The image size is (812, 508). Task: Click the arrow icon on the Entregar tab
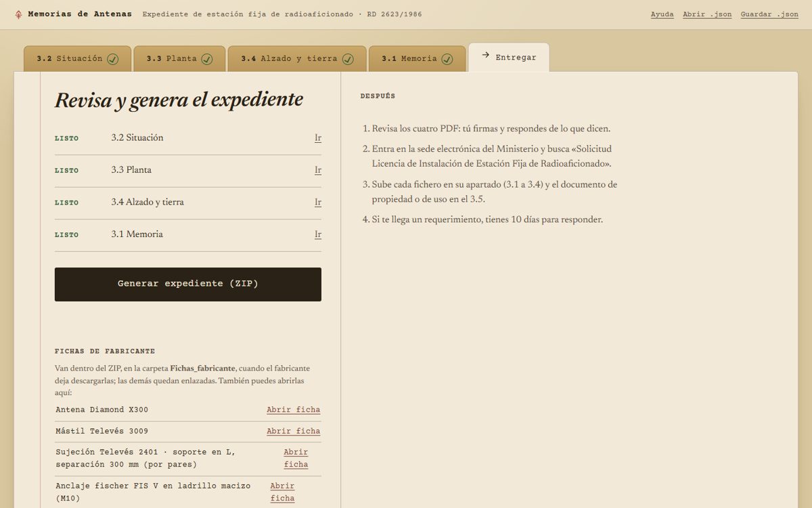[x=485, y=56]
